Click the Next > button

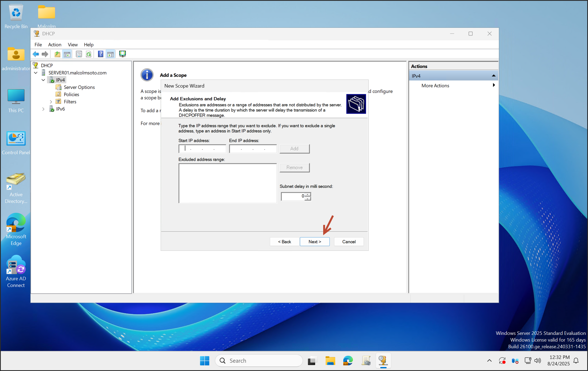pos(315,242)
